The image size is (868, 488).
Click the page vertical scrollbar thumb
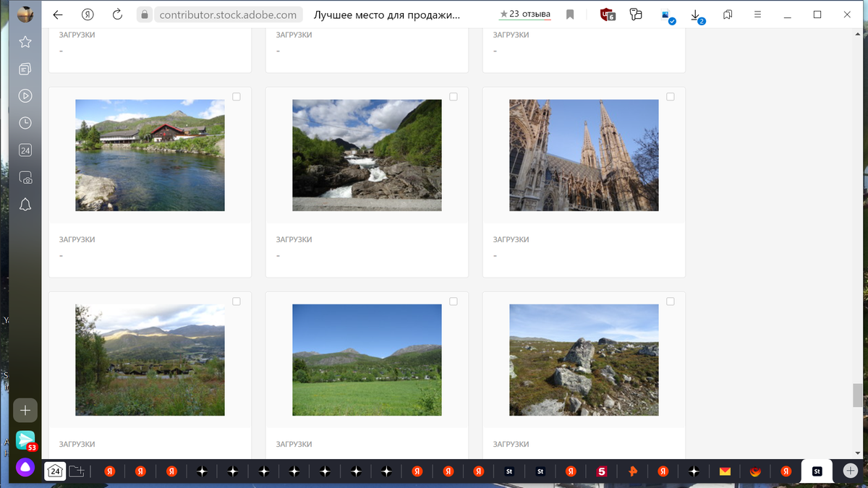click(x=858, y=396)
